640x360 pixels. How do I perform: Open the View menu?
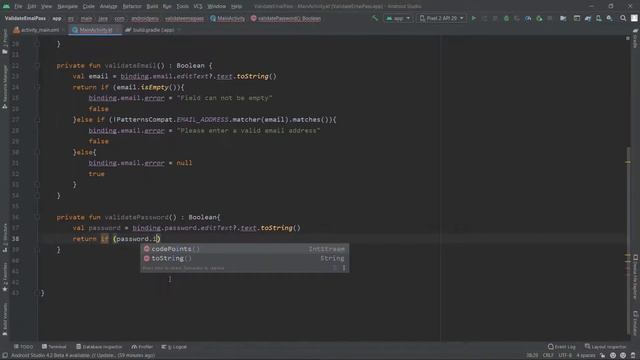(x=46, y=7)
